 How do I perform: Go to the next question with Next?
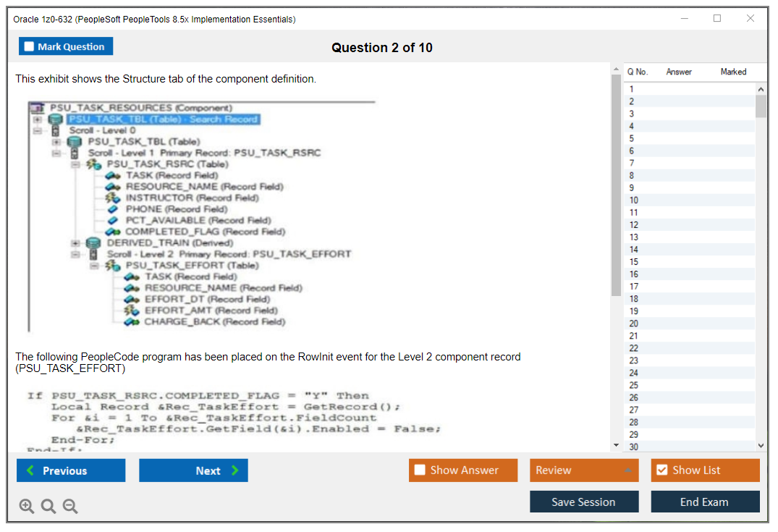(193, 470)
